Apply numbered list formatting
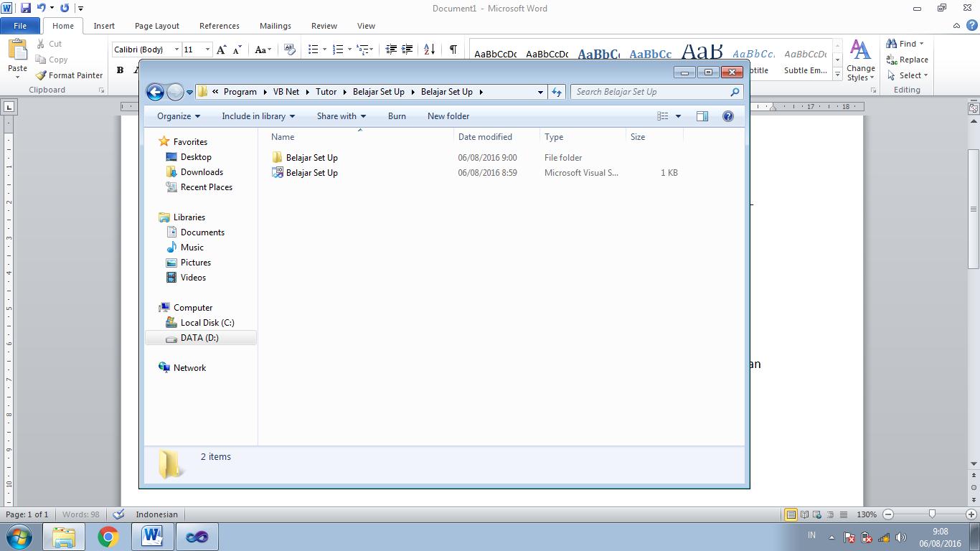The width and height of the screenshot is (980, 551). click(x=338, y=50)
